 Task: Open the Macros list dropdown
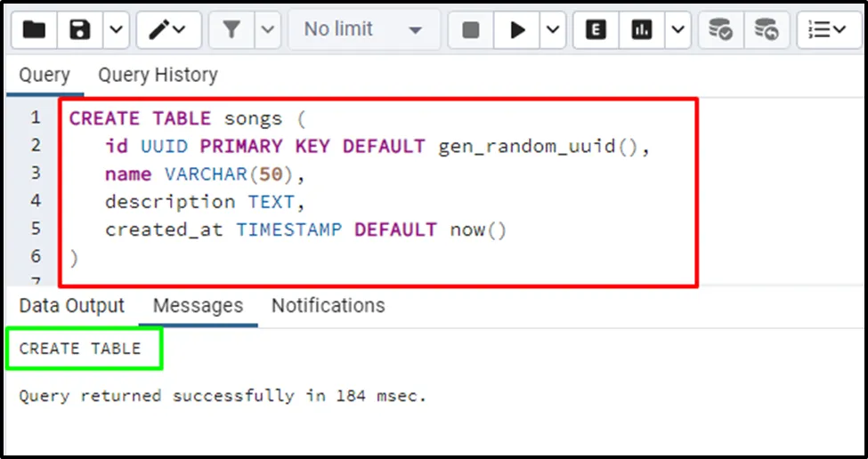click(828, 30)
